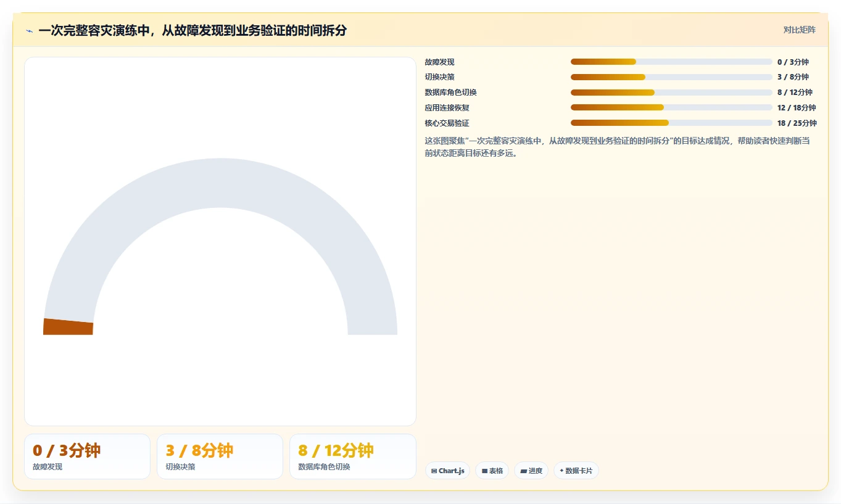Click the 应用连接恢复 row label
Image resolution: width=841 pixels, height=504 pixels.
[x=447, y=107]
